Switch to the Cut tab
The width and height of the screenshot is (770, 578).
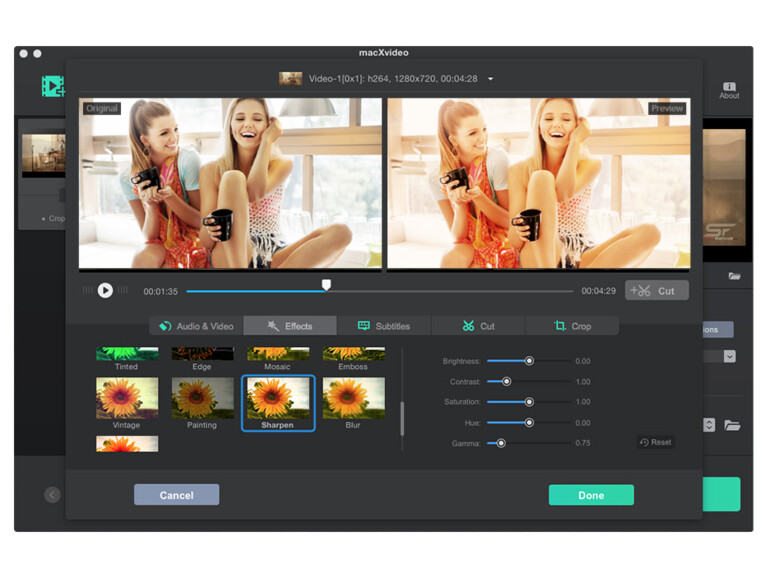click(x=478, y=326)
